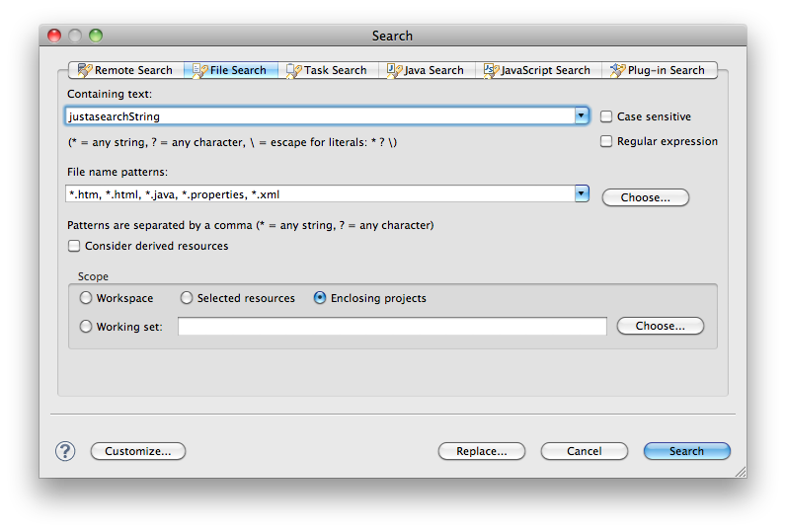
Task: Click the Java Search tab icon
Action: (x=394, y=70)
